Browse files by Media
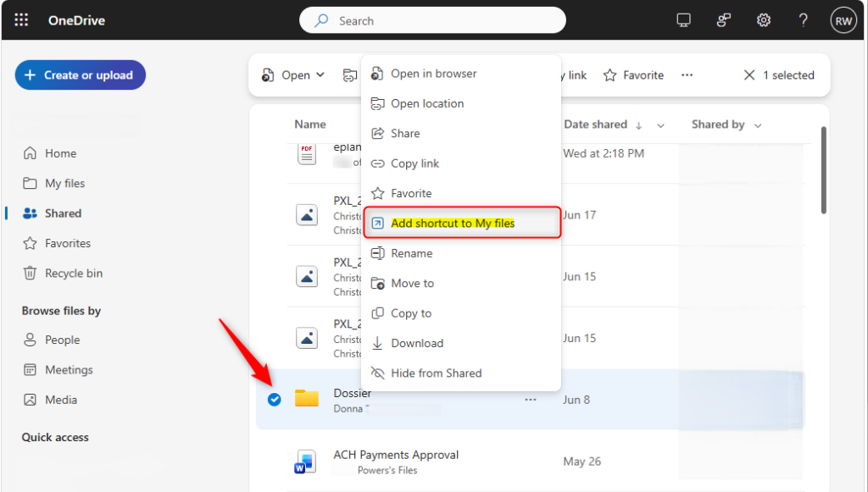This screenshot has height=492, width=868. click(50, 399)
